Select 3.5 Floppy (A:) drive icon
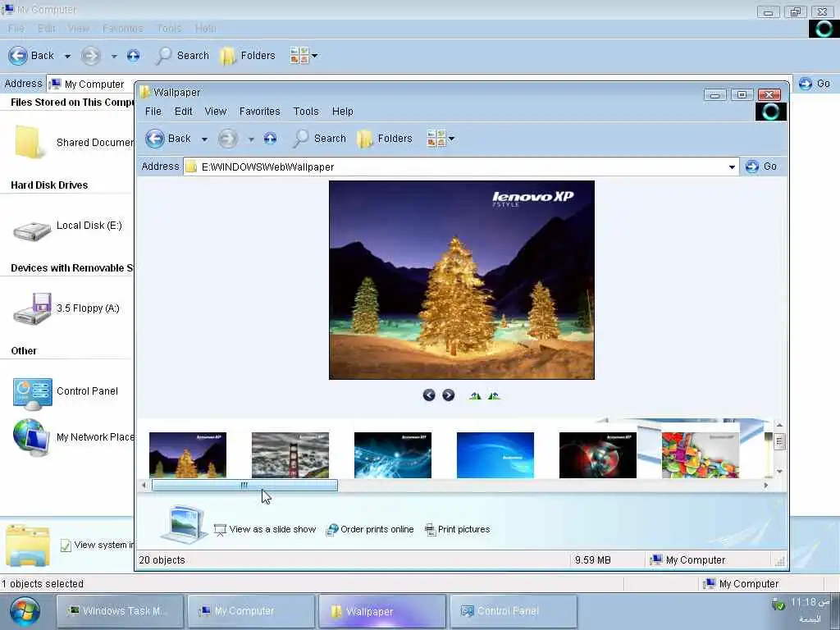Viewport: 840px width, 630px height. pyautogui.click(x=32, y=308)
